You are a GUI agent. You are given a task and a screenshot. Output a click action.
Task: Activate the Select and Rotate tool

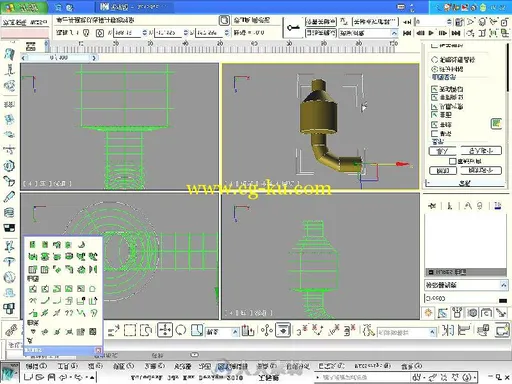(x=181, y=330)
